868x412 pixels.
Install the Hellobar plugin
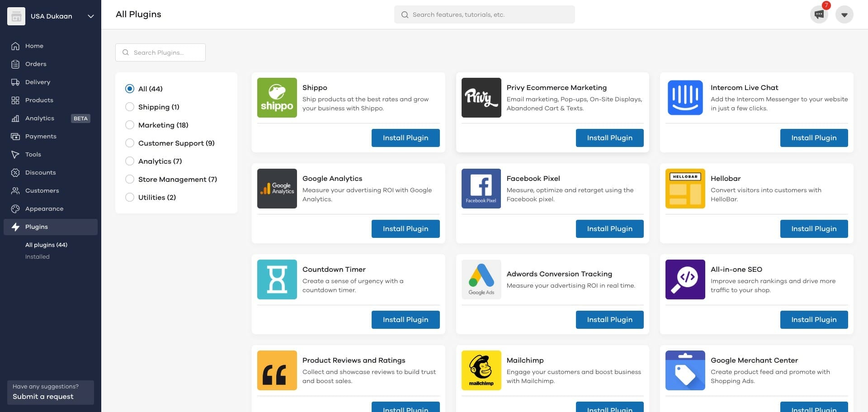click(x=813, y=229)
